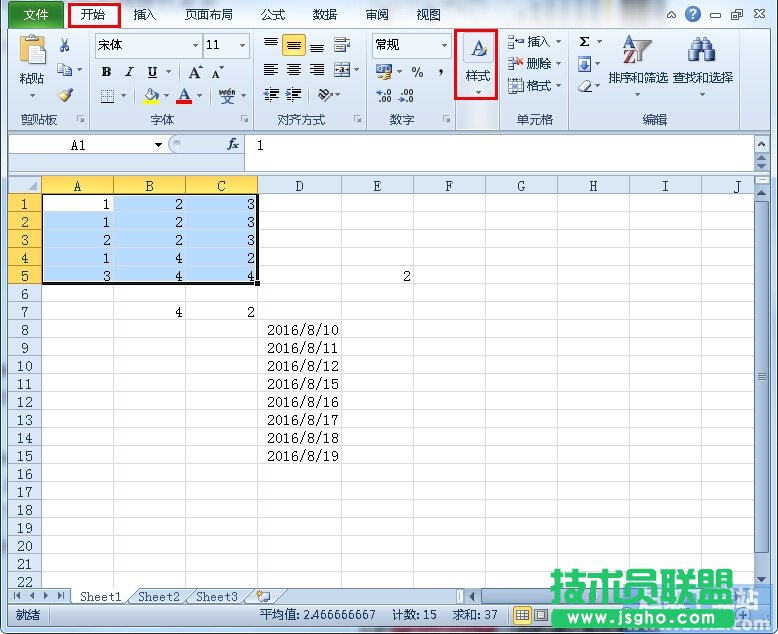Open Excel Help question mark
Image resolution: width=778 pixels, height=634 pixels.
click(x=693, y=14)
